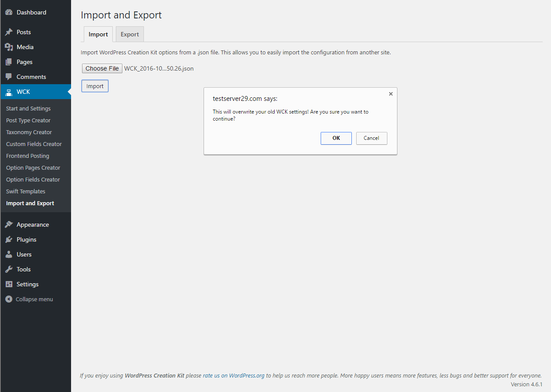This screenshot has height=392, width=551.
Task: Click the Appearance paintbrush icon
Action: [x=9, y=224]
